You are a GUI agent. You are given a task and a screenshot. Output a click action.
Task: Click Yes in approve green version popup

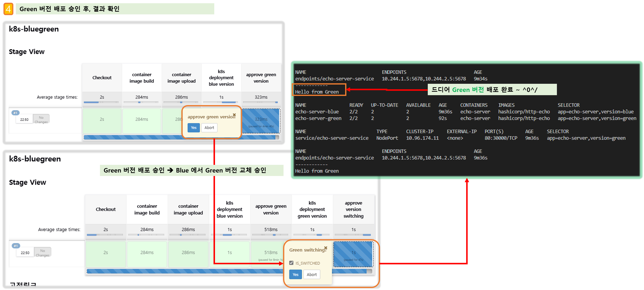coord(193,127)
